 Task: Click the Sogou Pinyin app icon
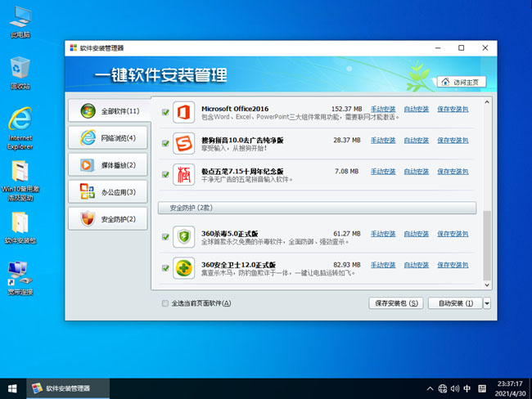click(x=183, y=143)
